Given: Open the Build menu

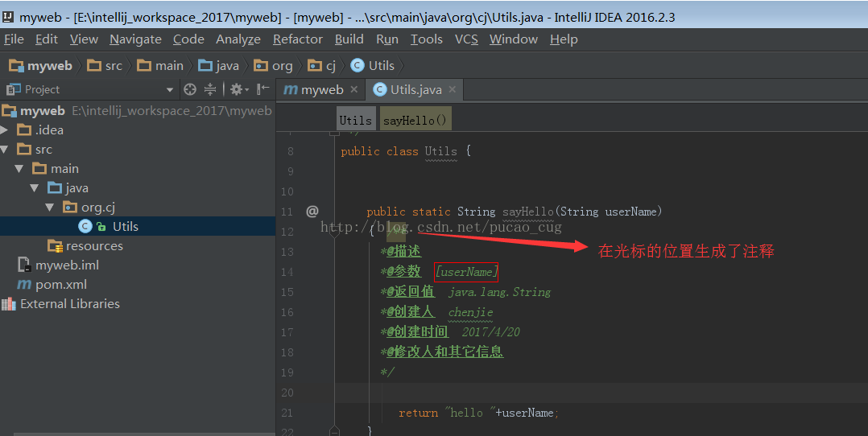Looking at the screenshot, I should click(349, 39).
